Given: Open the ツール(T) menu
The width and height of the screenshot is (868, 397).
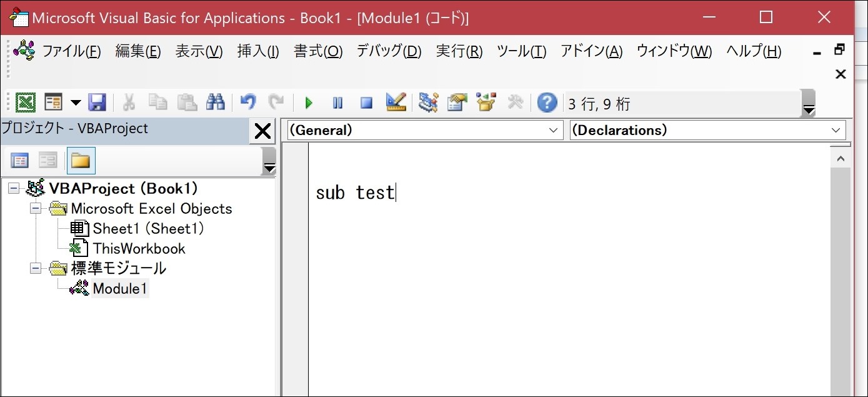Looking at the screenshot, I should pos(521,51).
